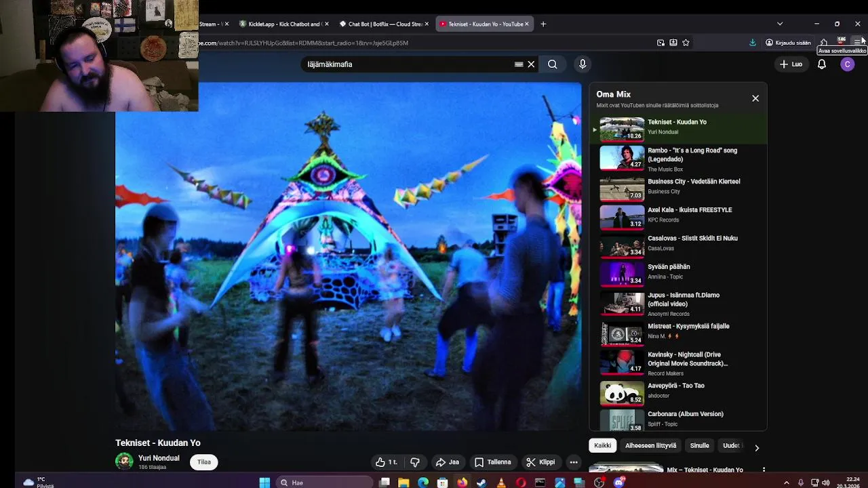This screenshot has height=488, width=868.
Task: Open picture-in-picture icon in address bar
Action: point(660,43)
